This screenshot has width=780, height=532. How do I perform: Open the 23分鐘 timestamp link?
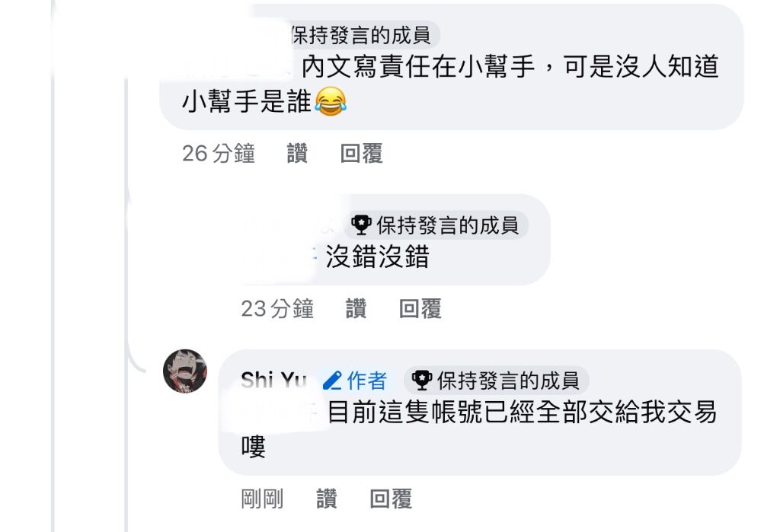tap(277, 308)
